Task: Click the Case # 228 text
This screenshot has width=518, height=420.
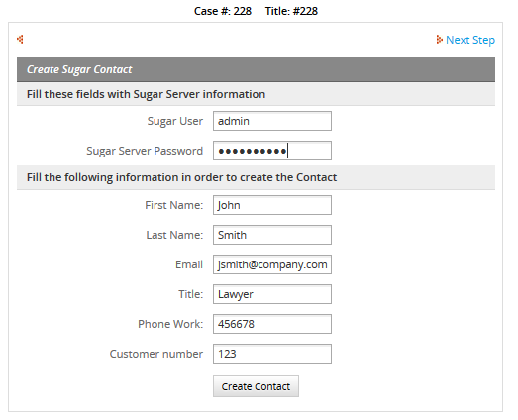Action: click(223, 11)
